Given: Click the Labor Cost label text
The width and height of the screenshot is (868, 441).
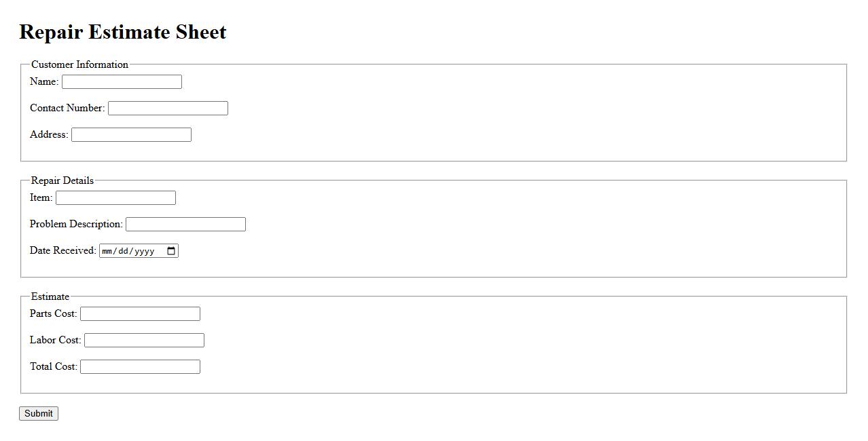Looking at the screenshot, I should [55, 340].
